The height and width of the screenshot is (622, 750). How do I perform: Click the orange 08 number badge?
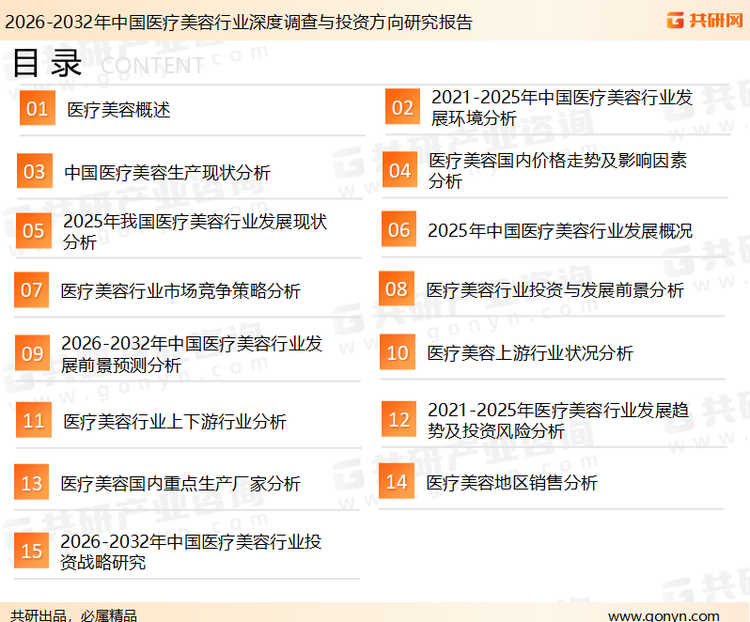pyautogui.click(x=397, y=289)
